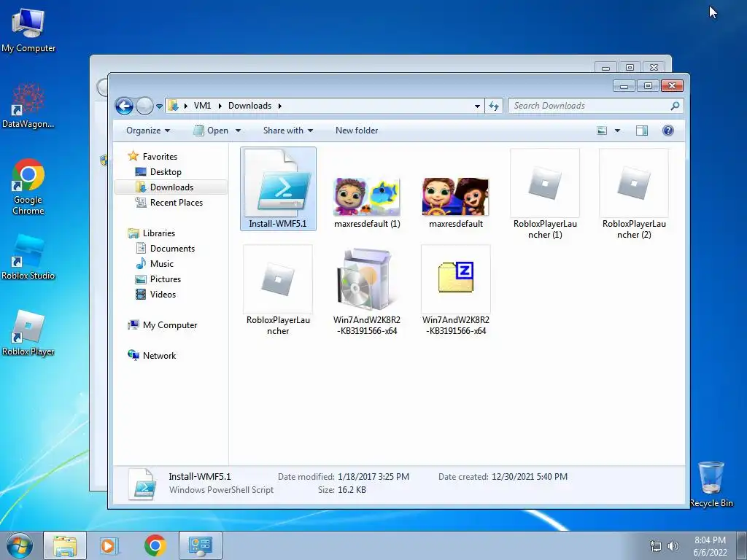Create a New folder

(x=356, y=131)
